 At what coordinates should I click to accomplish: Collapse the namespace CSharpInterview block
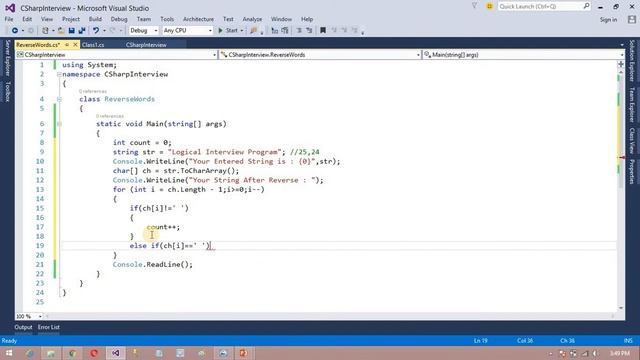(x=59, y=74)
